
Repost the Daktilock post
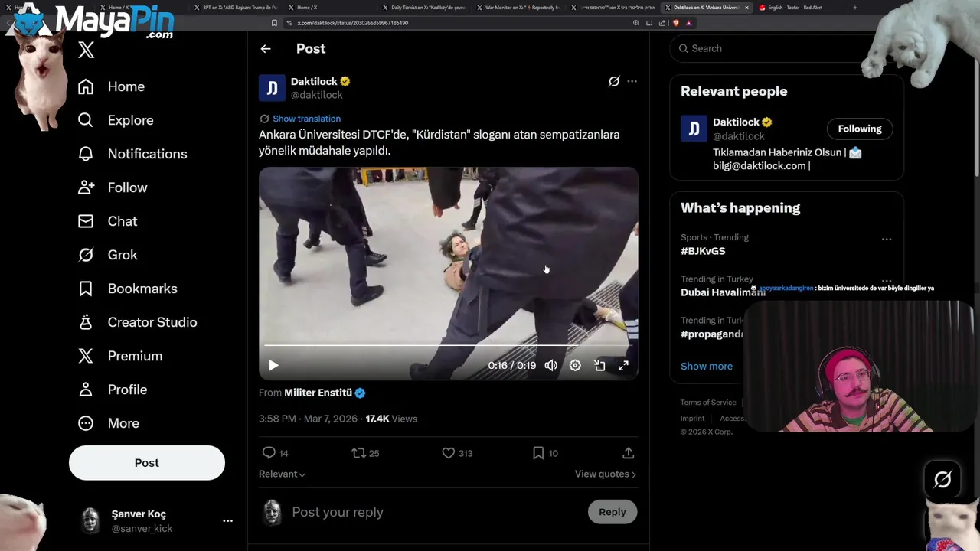tap(358, 453)
